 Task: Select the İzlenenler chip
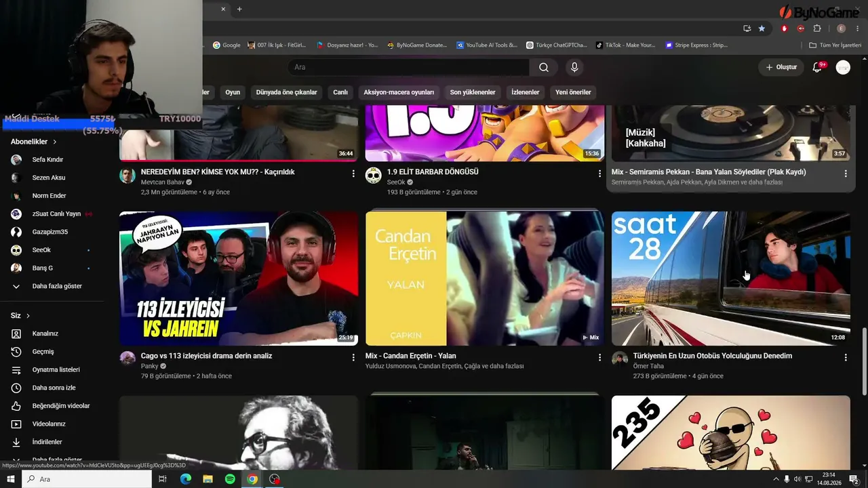[x=526, y=92]
